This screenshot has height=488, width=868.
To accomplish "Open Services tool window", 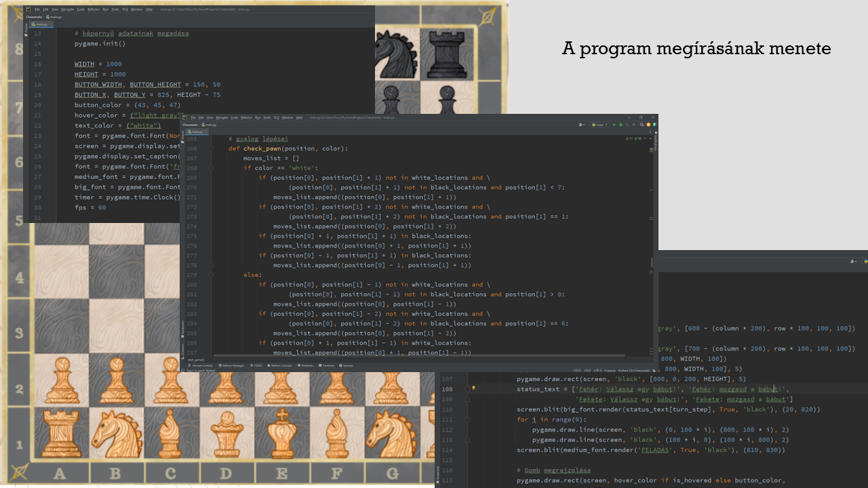I will click(345, 365).
